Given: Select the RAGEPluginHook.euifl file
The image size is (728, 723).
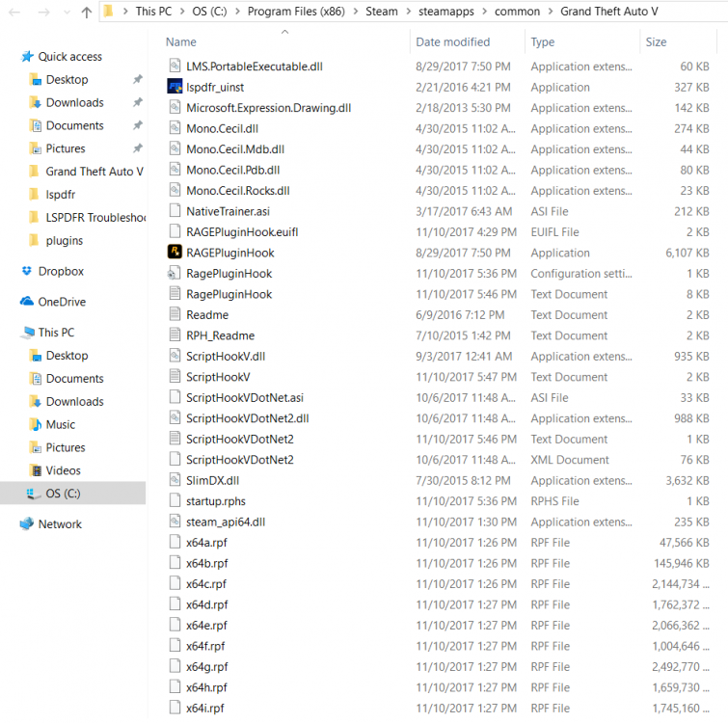Looking at the screenshot, I should pos(242,231).
